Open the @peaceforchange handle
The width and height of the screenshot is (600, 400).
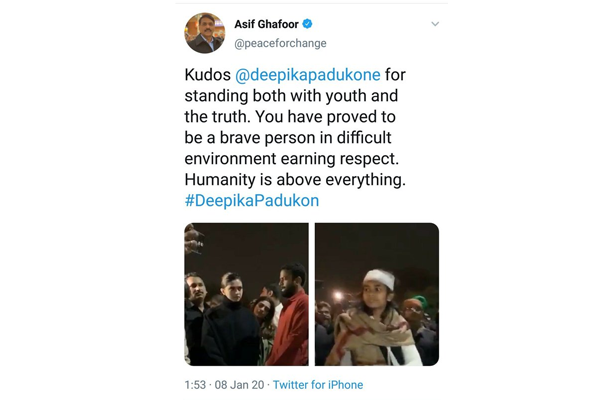[x=280, y=43]
